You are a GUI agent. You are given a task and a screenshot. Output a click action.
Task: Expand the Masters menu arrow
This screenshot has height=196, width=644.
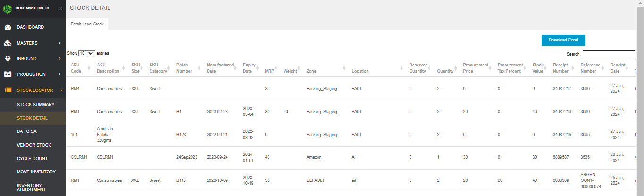[x=60, y=43]
